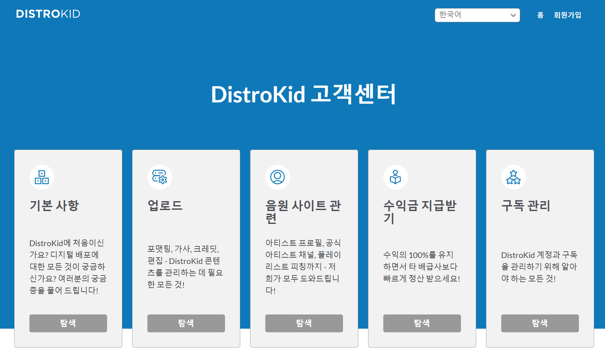Click 탐색 button under 업로드

(x=186, y=323)
